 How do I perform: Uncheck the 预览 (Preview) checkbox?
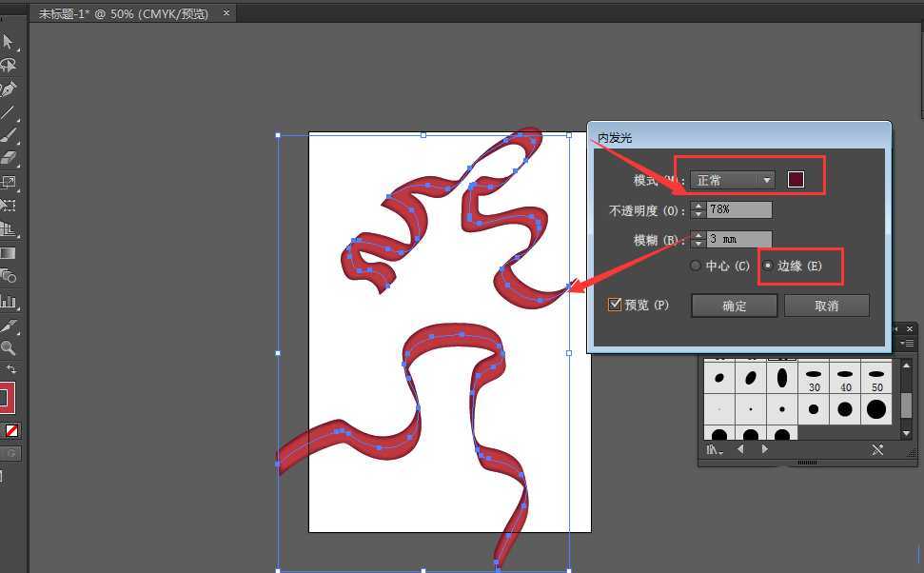coord(614,305)
